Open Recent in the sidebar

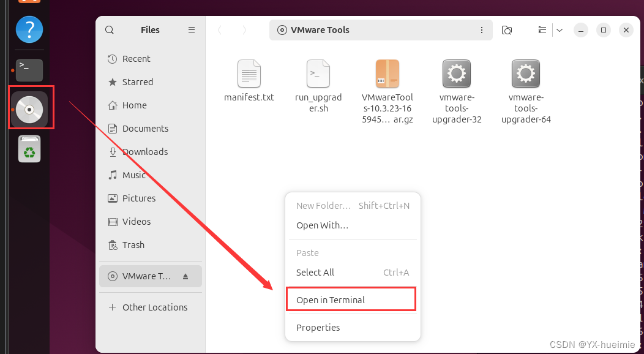[151, 59]
